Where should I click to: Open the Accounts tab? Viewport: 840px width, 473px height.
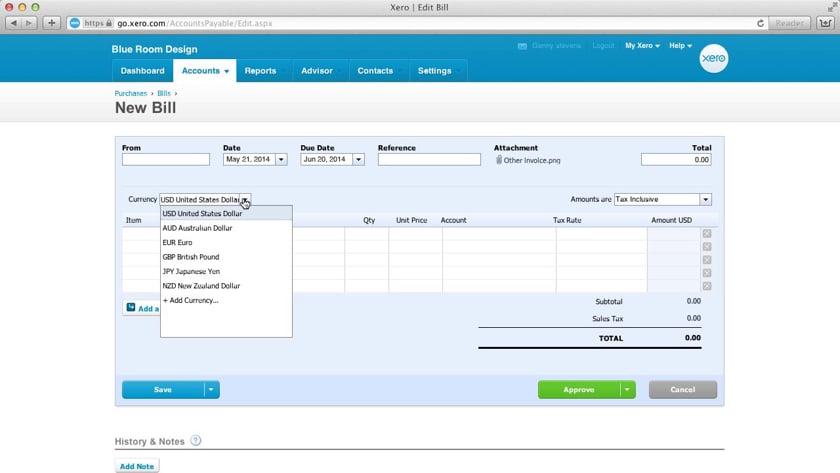coord(205,71)
